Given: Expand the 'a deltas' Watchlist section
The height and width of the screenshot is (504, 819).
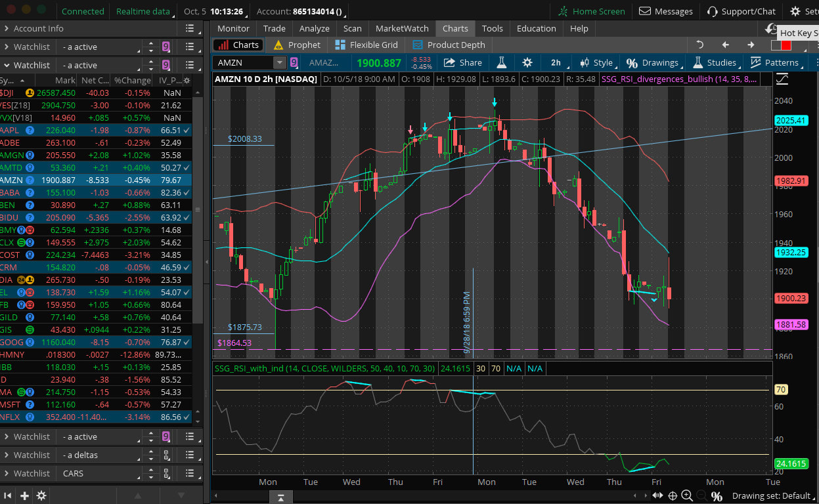Looking at the screenshot, I should [x=7, y=455].
